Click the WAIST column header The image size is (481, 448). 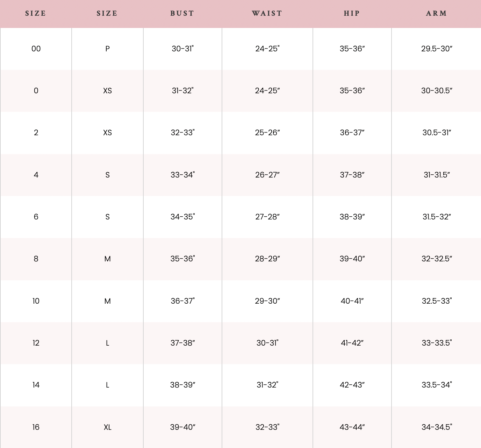point(267,13)
